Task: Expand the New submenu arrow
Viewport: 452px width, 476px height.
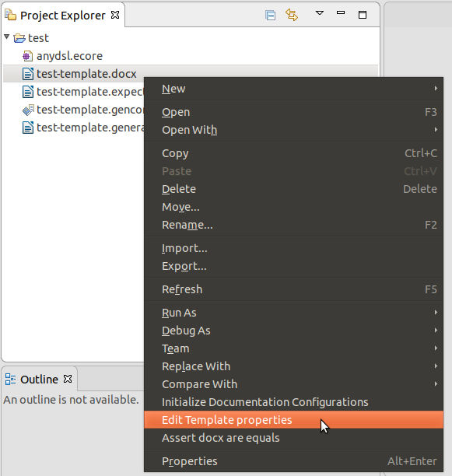Action: (x=436, y=89)
